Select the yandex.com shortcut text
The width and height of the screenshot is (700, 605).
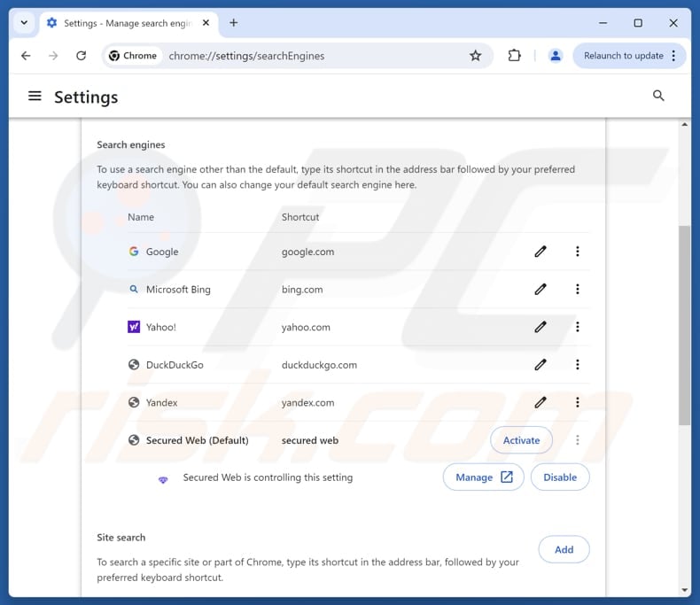pyautogui.click(x=307, y=402)
